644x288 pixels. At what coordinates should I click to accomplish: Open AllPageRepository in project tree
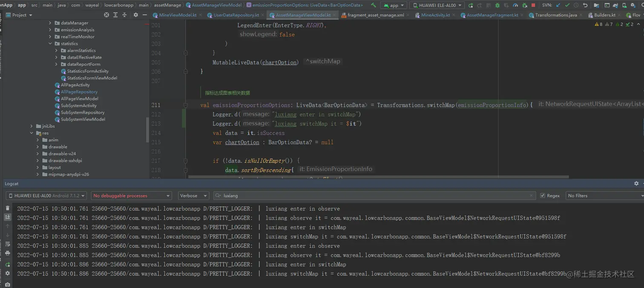coord(79,92)
